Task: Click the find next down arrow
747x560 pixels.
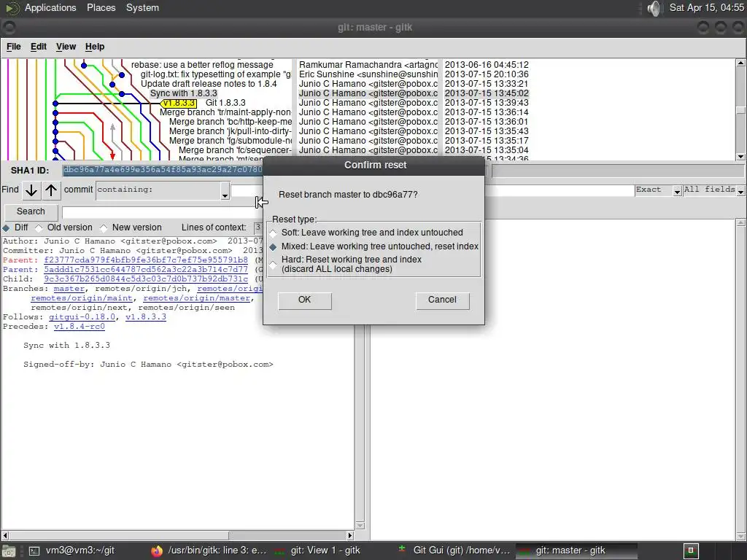Action: tap(31, 190)
